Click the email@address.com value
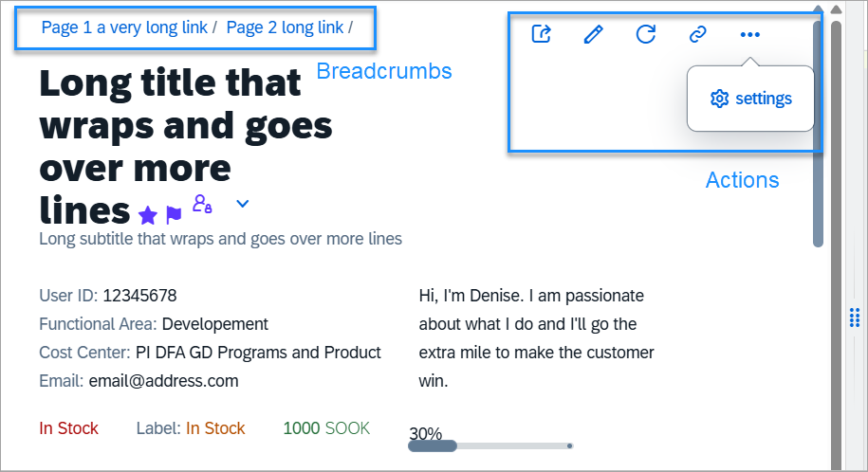Screen dimensions: 868x472 pos(164,381)
